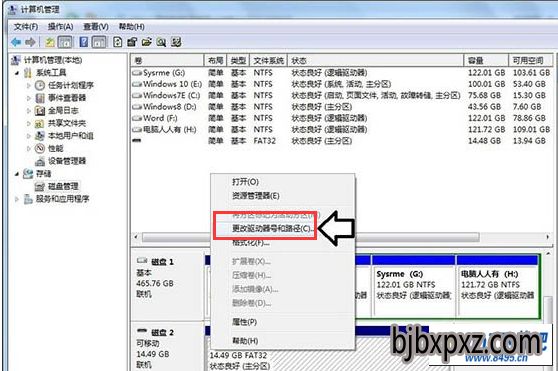Expand the 任务计划程序 tree node arrow
This screenshot has width=558, height=371.
(x=29, y=85)
